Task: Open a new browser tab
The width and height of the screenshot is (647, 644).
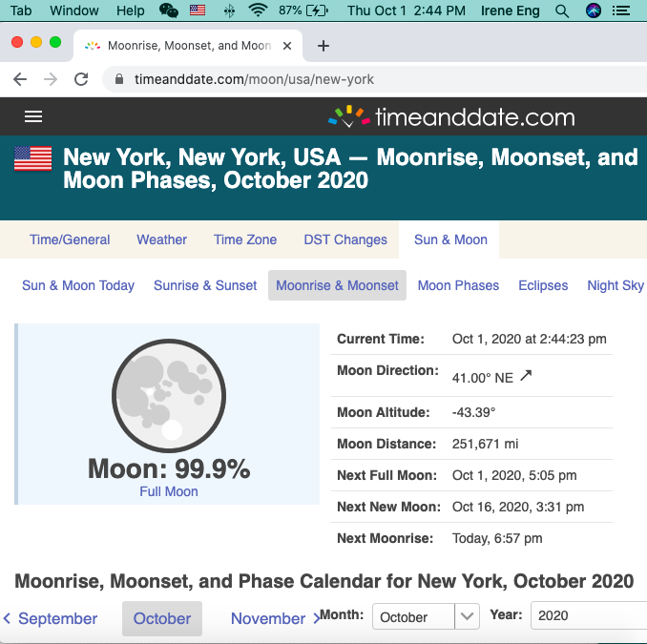Action: (x=323, y=46)
